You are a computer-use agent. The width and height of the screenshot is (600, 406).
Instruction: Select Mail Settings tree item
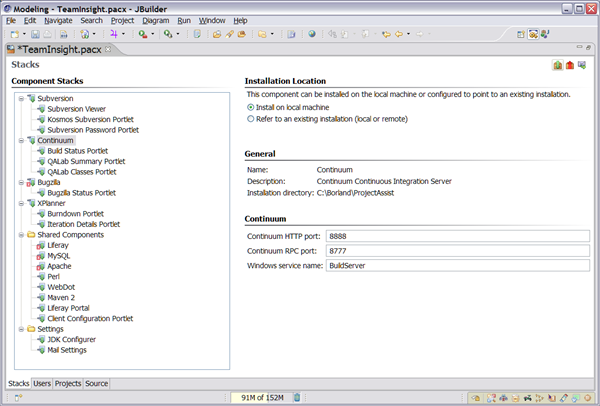point(67,350)
